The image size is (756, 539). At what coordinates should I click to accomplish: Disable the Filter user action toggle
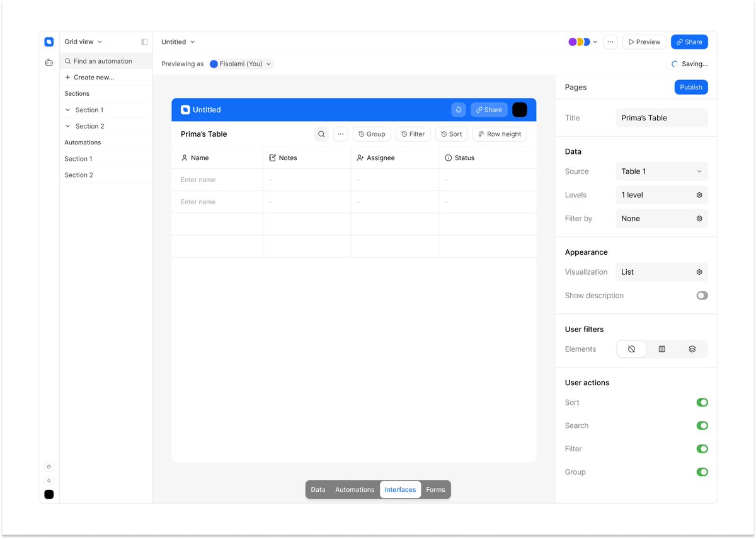tap(702, 449)
